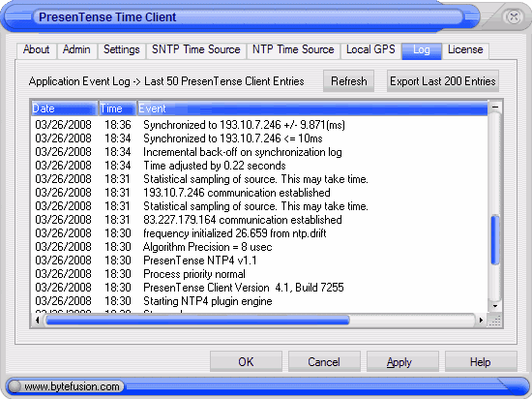
Task: Open Help for the time client
Action: click(481, 361)
